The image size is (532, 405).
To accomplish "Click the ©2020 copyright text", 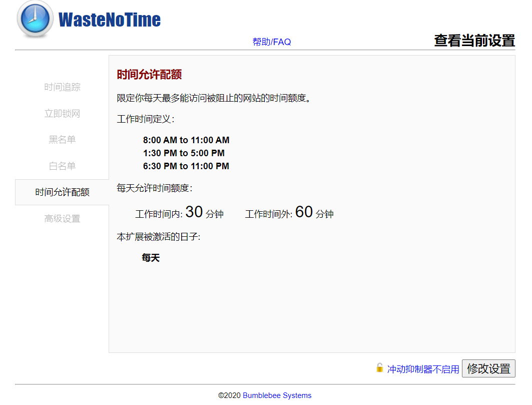I will point(229,395).
